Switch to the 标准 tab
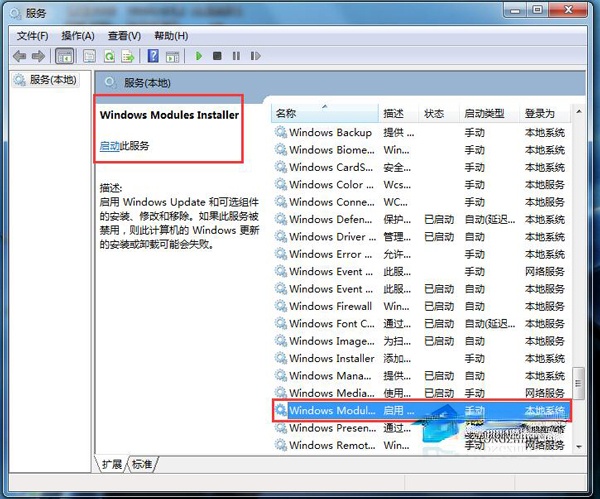 pyautogui.click(x=142, y=464)
